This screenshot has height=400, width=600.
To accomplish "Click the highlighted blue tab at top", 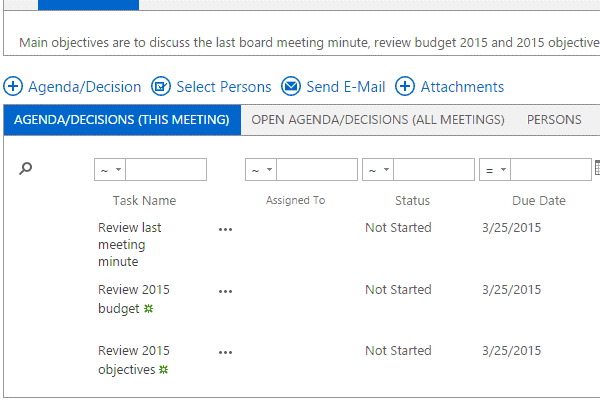I will 88,5.
